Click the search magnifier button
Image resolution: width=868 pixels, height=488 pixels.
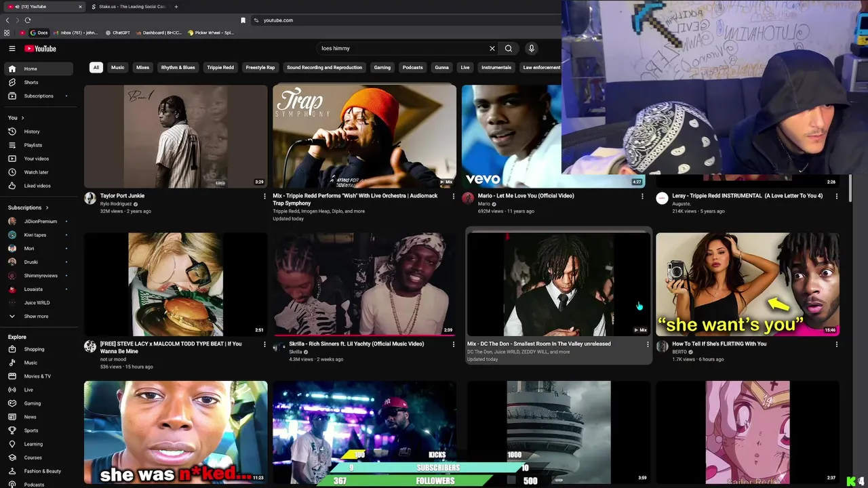pos(508,48)
